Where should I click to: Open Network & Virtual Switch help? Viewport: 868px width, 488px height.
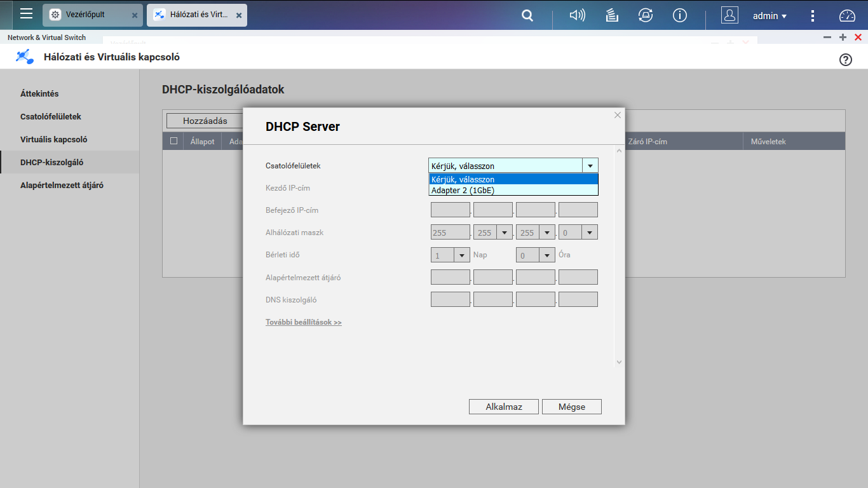point(845,59)
